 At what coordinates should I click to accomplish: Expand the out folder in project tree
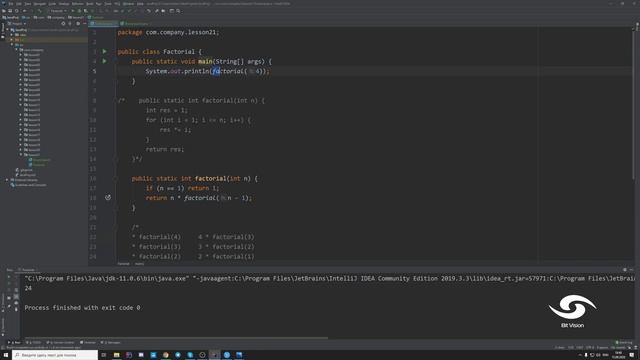[x=12, y=40]
